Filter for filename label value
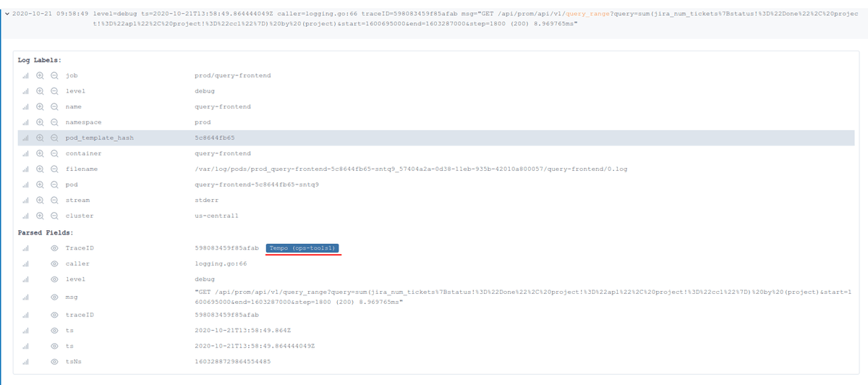This screenshot has height=385, width=868. click(40, 169)
